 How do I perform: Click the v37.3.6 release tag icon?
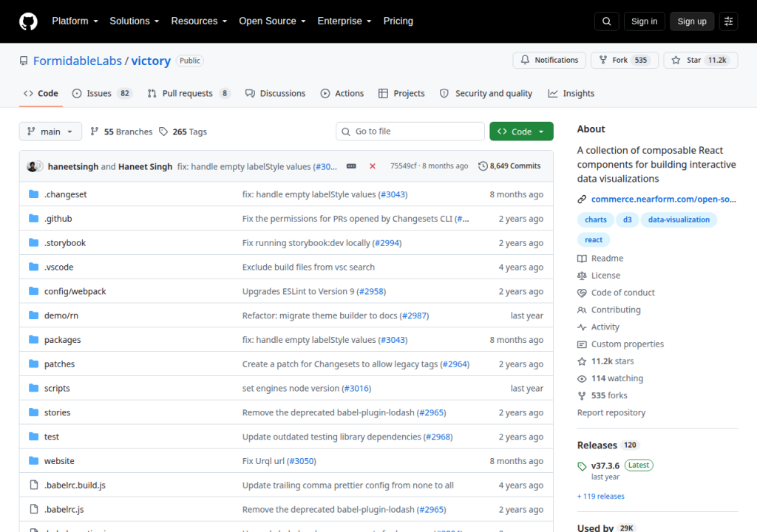click(x=582, y=465)
